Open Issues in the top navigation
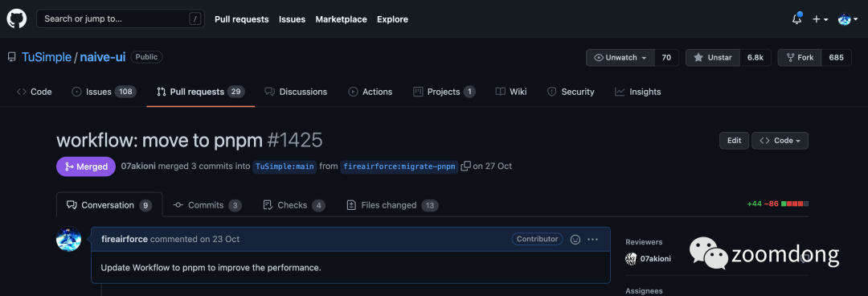Screen dimensions: 868x296 coord(293,19)
